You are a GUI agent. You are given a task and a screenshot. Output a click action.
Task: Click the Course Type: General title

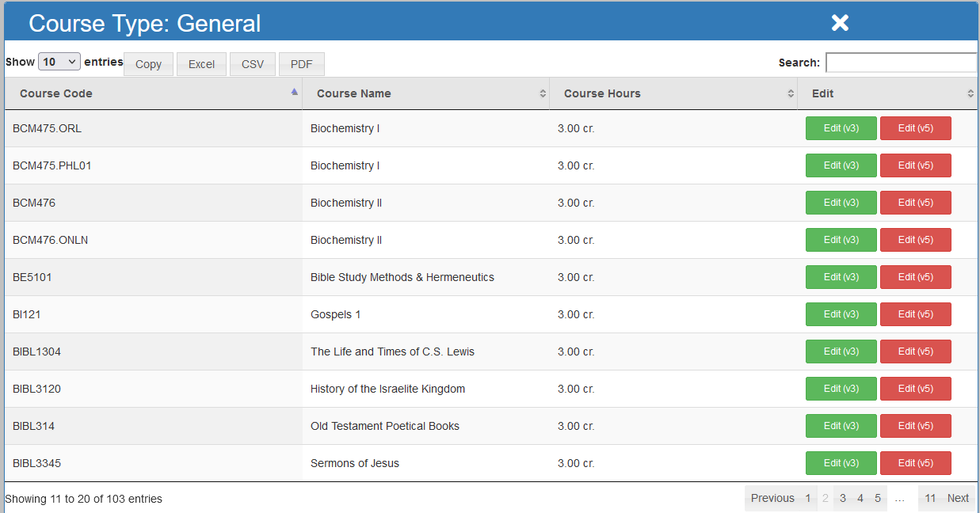point(145,23)
